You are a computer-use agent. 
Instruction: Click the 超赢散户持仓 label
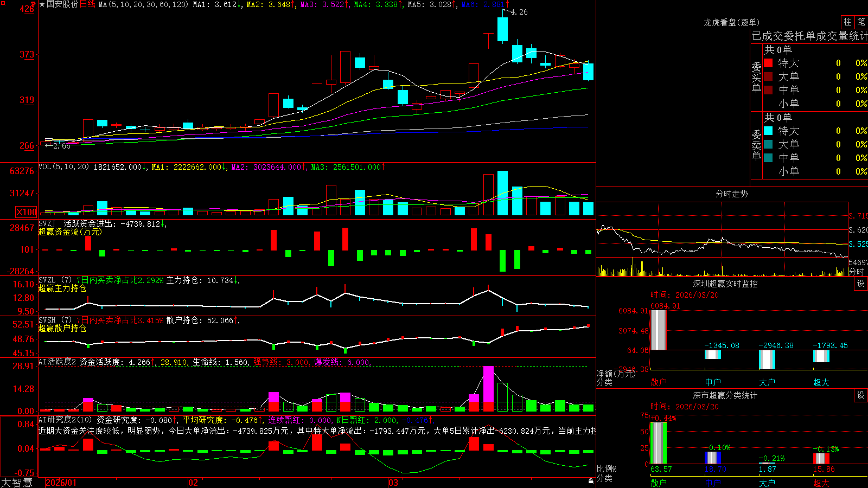pos(62,328)
